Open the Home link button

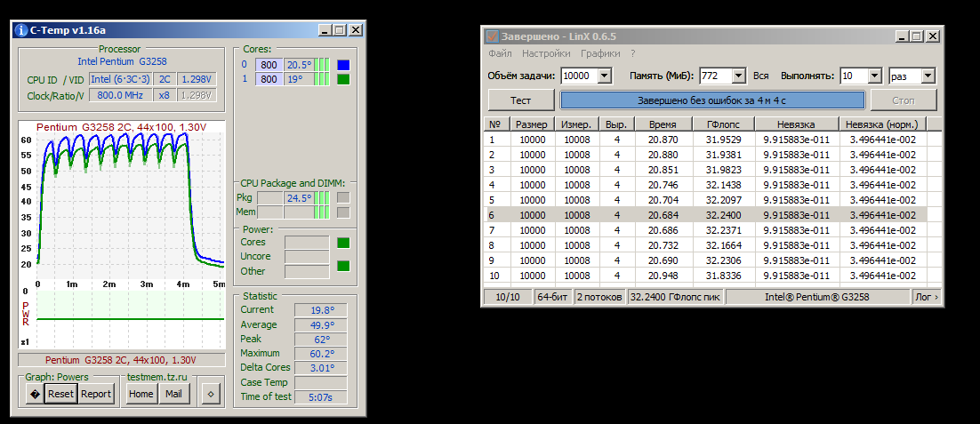tap(141, 394)
